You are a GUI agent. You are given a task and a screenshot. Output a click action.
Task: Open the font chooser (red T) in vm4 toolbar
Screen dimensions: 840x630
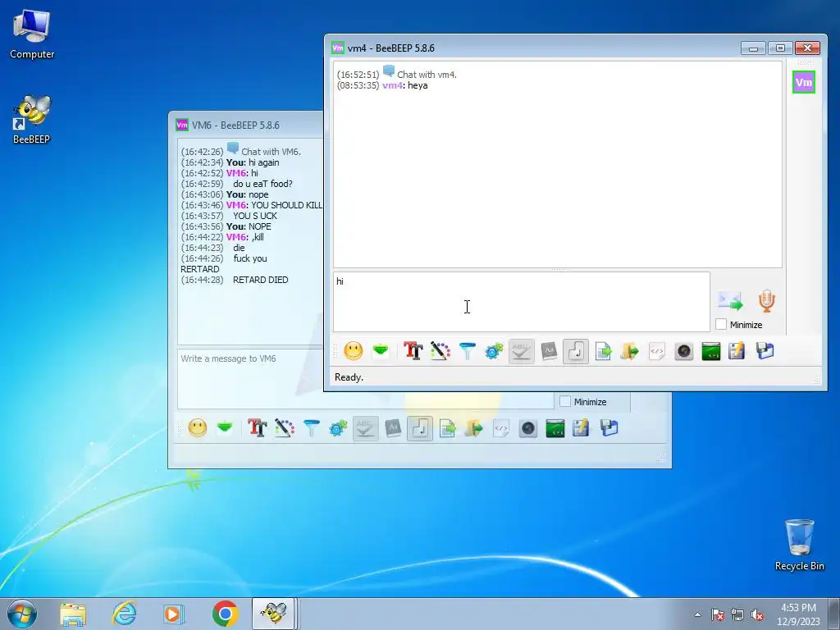pos(413,351)
